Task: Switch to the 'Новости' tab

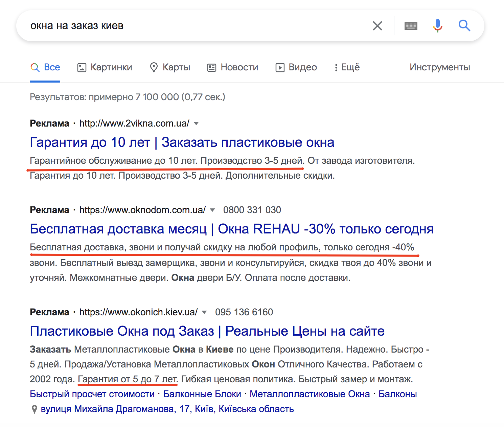Action: 233,67
